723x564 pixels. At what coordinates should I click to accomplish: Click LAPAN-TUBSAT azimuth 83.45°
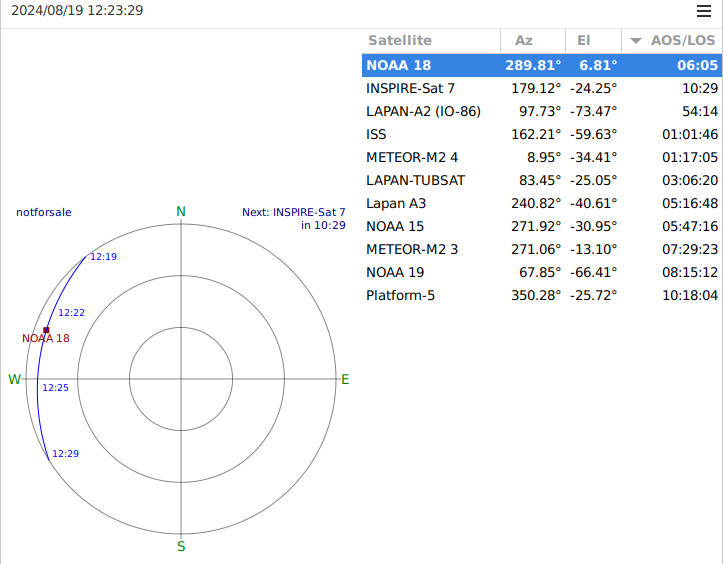click(x=540, y=180)
